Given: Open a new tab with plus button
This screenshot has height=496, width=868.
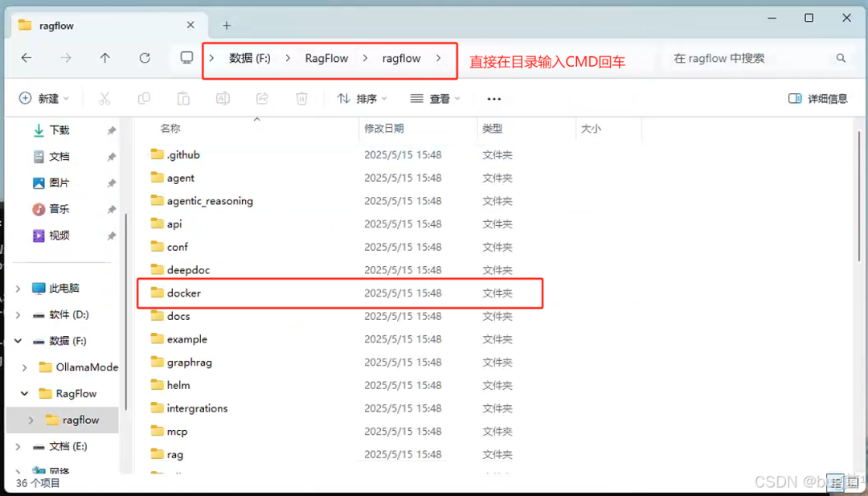Looking at the screenshot, I should point(227,26).
